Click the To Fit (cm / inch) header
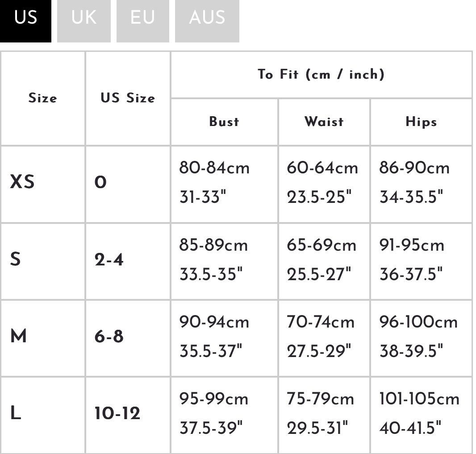The width and height of the screenshot is (476, 454). click(x=321, y=74)
